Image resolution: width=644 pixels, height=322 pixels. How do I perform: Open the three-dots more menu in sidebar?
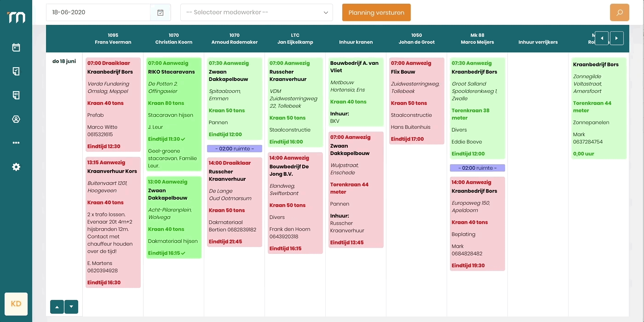16,143
